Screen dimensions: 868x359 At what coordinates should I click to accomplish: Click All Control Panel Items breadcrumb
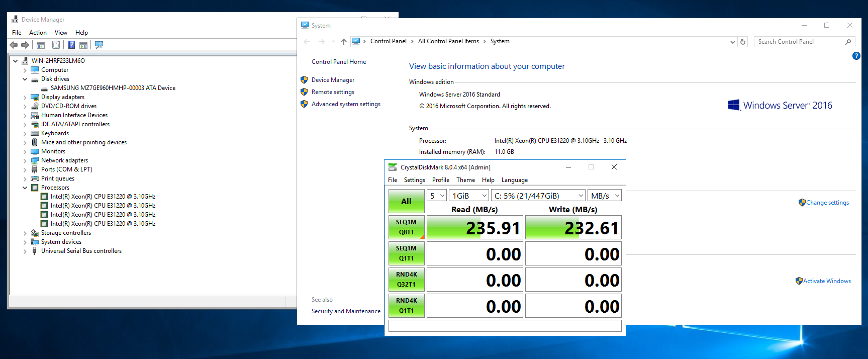(x=448, y=41)
